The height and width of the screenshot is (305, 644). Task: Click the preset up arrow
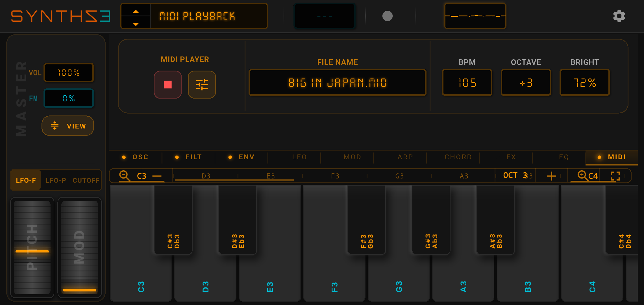click(x=136, y=11)
